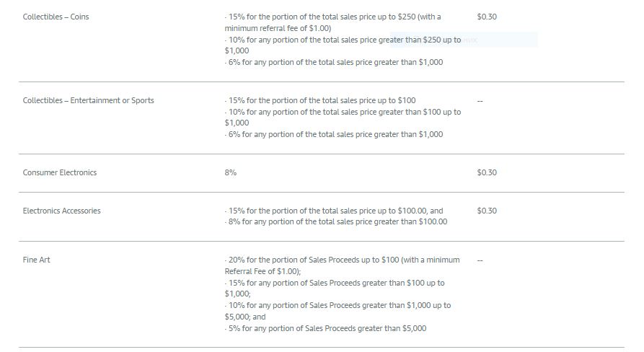644x352 pixels.
Task: Click the Fine Art category name
Action: pyautogui.click(x=37, y=260)
